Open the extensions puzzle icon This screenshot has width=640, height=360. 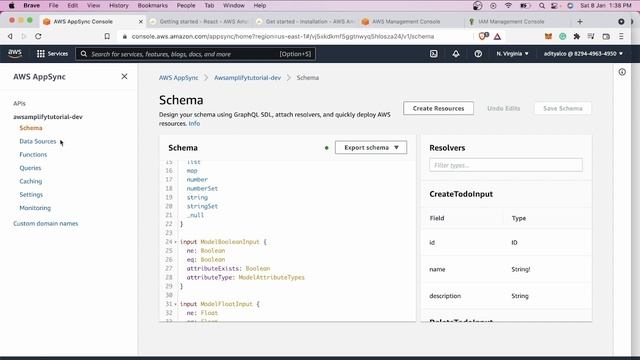577,36
